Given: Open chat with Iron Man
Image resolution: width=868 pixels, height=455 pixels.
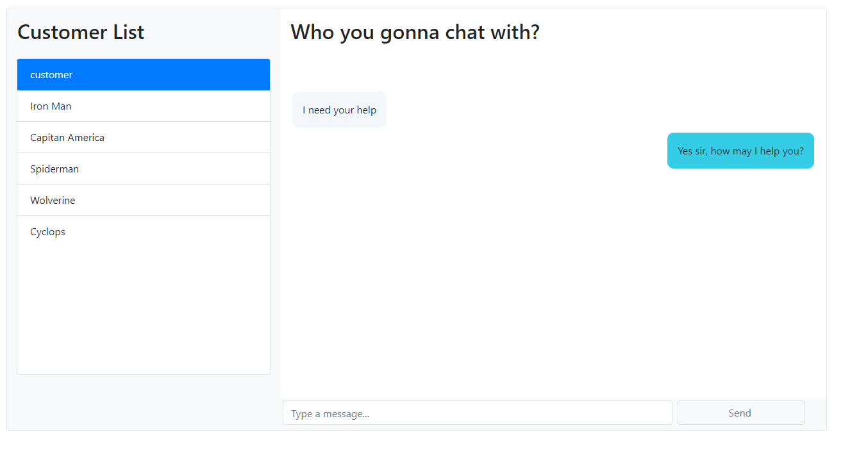Looking at the screenshot, I should 144,106.
